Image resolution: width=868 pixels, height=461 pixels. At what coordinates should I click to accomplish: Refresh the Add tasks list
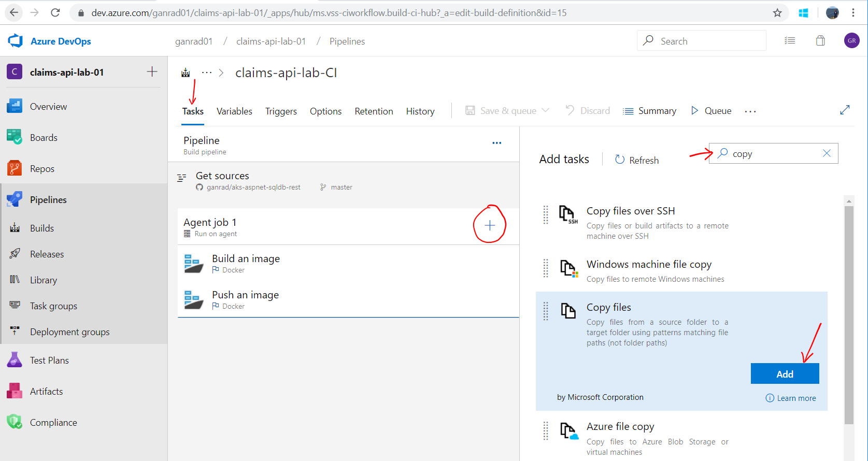click(x=636, y=160)
